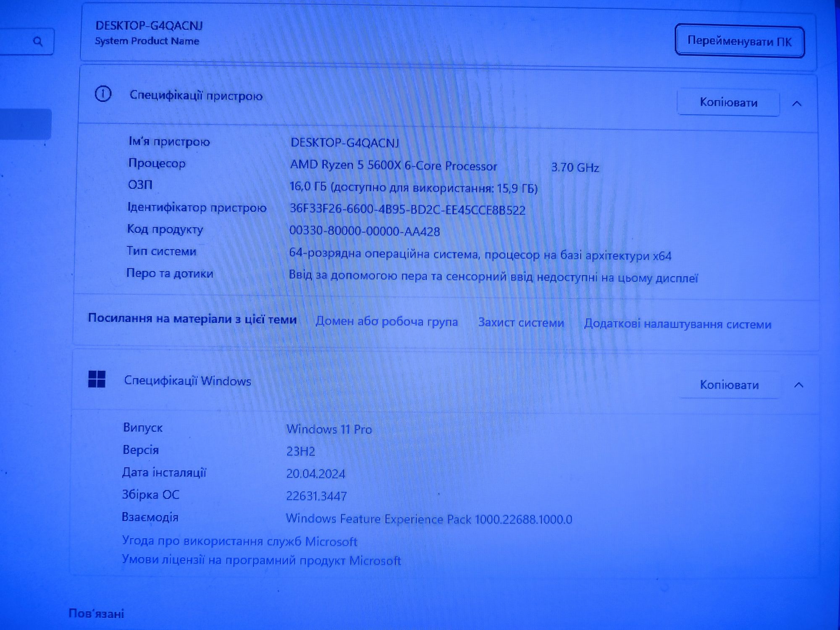Click the info icon beside Специфікації пристрою
This screenshot has height=630, width=840.
tap(103, 94)
